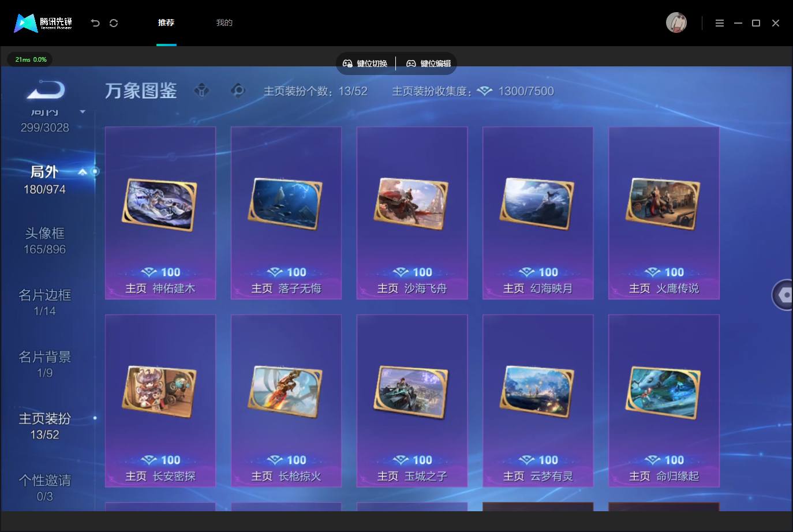Click the undo back arrow icon
Image resolution: width=793 pixels, height=532 pixels.
coord(95,23)
